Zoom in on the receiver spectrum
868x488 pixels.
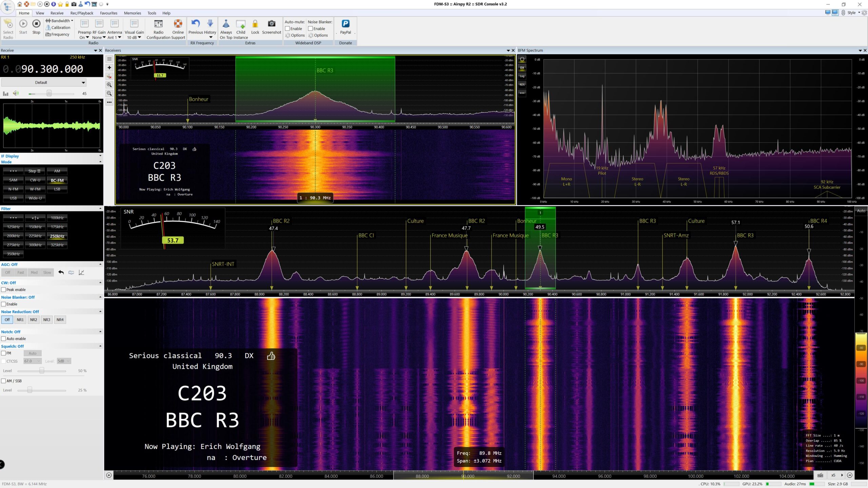pyautogui.click(x=109, y=85)
